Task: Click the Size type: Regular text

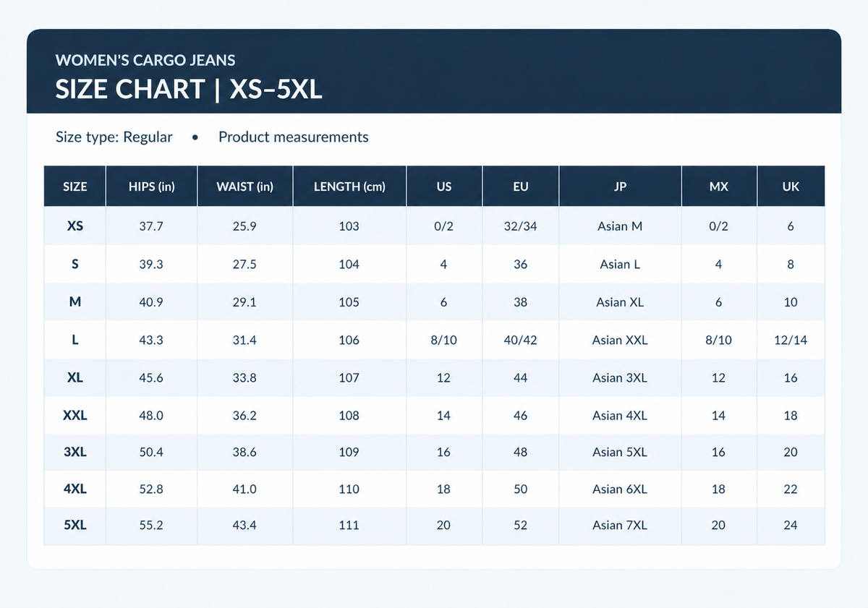Action: [114, 137]
